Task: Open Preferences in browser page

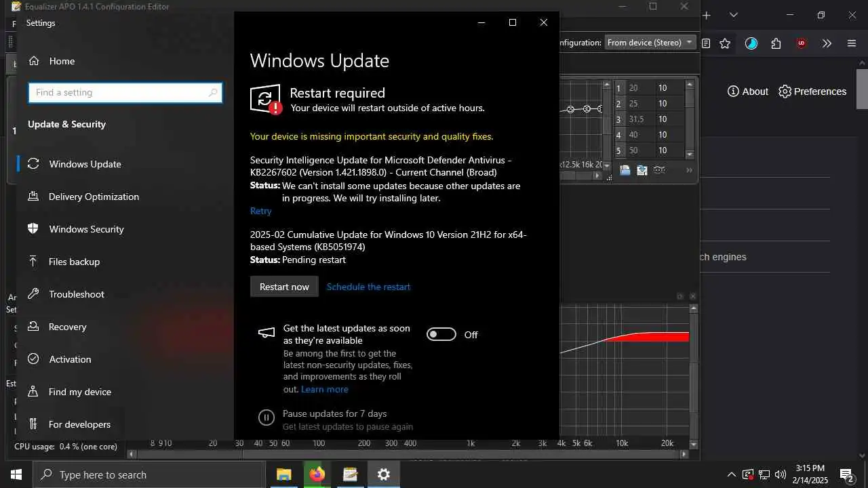Action: coord(812,91)
